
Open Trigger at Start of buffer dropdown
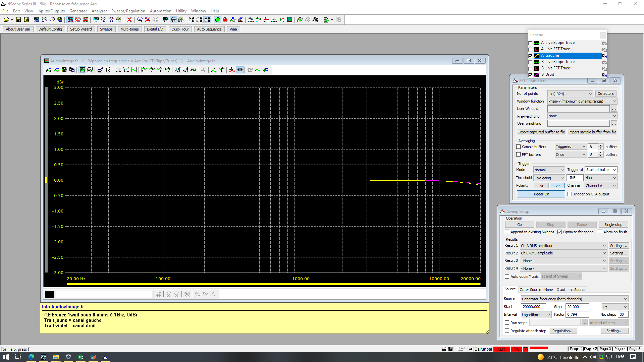point(601,170)
